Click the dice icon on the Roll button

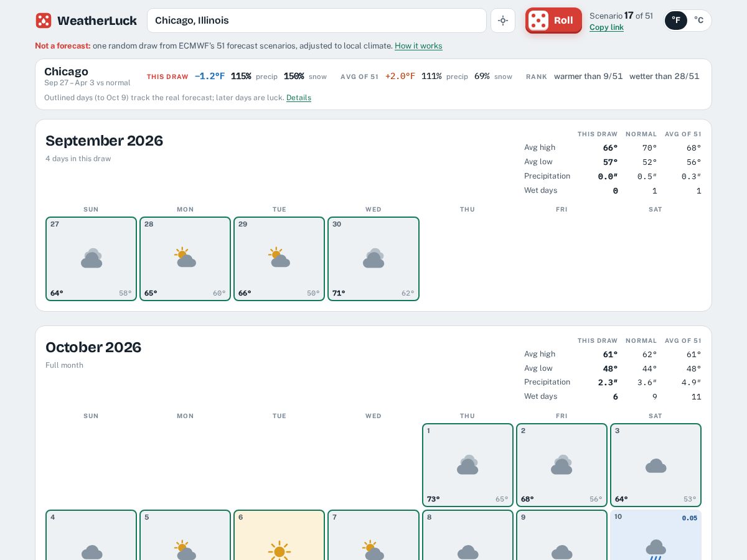point(538,21)
